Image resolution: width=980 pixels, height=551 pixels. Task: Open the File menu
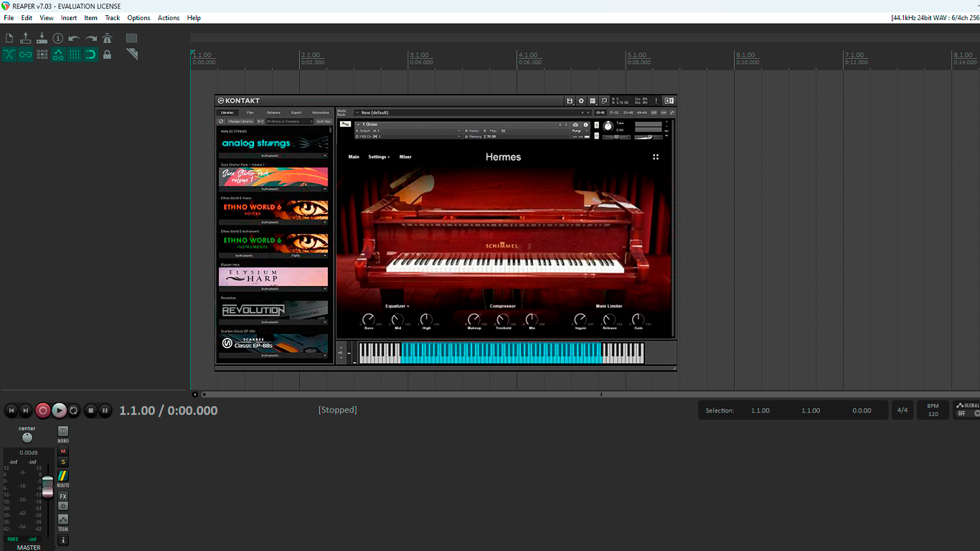click(x=9, y=18)
